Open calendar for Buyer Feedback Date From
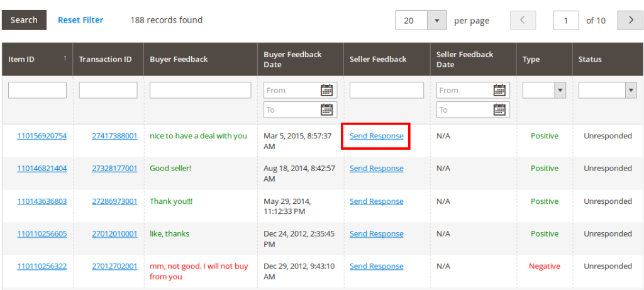 point(326,91)
